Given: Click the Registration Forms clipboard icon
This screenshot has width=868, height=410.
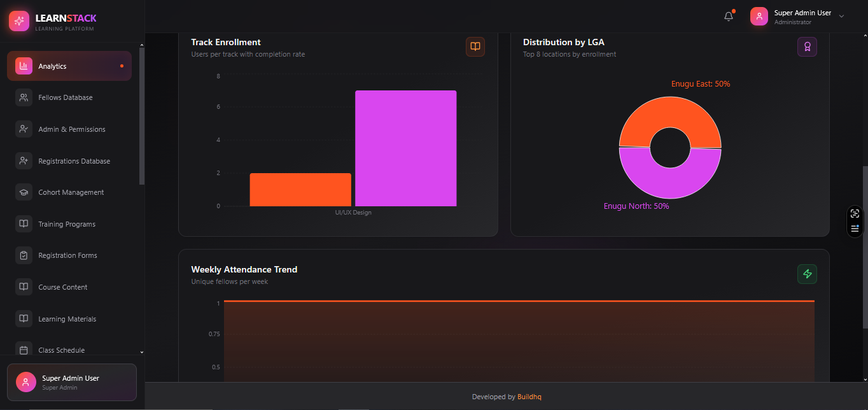Looking at the screenshot, I should 24,255.
